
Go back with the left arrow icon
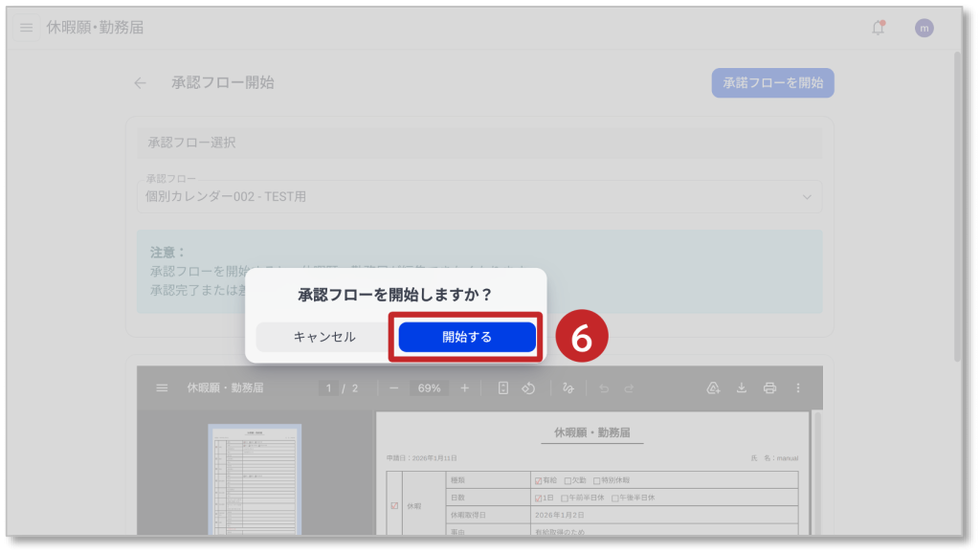pos(141,83)
